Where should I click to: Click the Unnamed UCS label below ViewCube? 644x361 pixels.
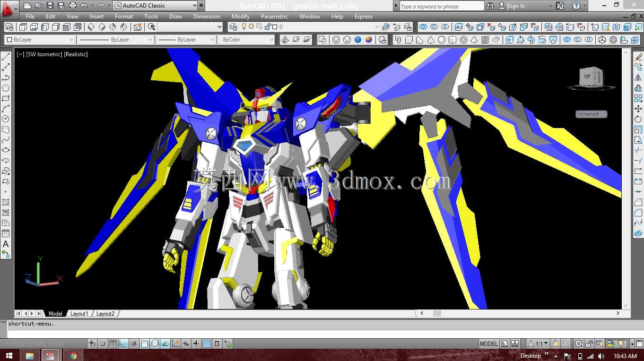pos(591,114)
